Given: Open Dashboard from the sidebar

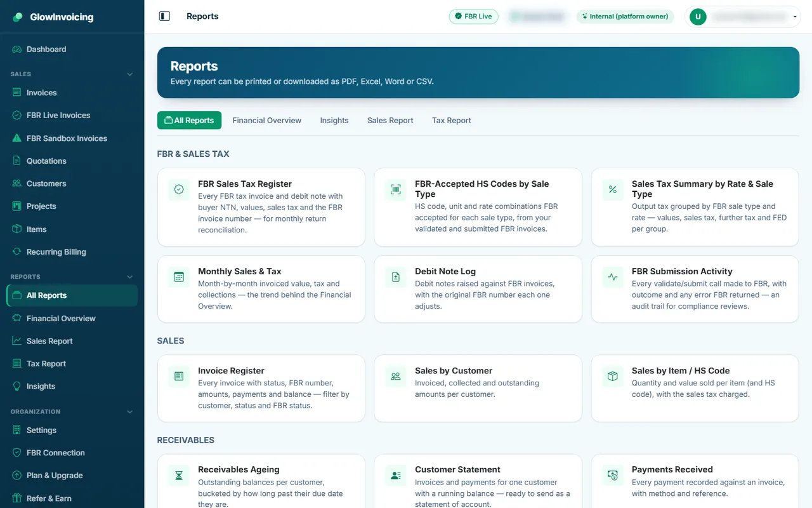Looking at the screenshot, I should pos(72,50).
